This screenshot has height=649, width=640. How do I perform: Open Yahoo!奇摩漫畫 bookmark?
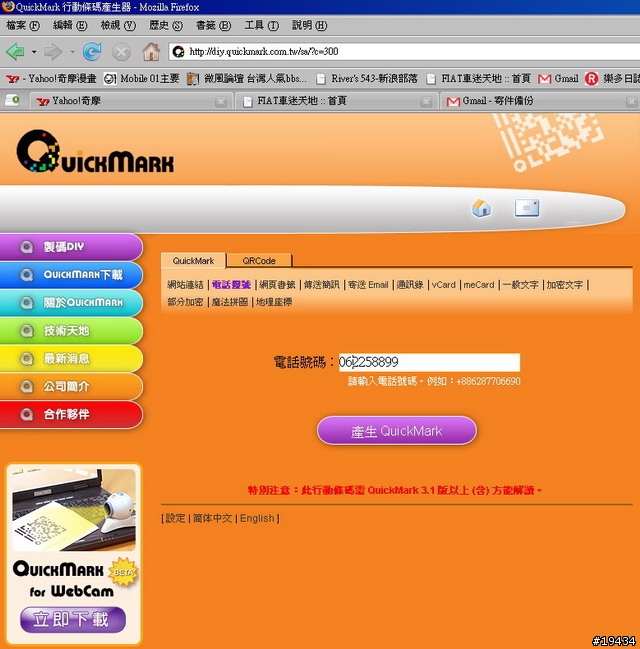click(x=51, y=79)
